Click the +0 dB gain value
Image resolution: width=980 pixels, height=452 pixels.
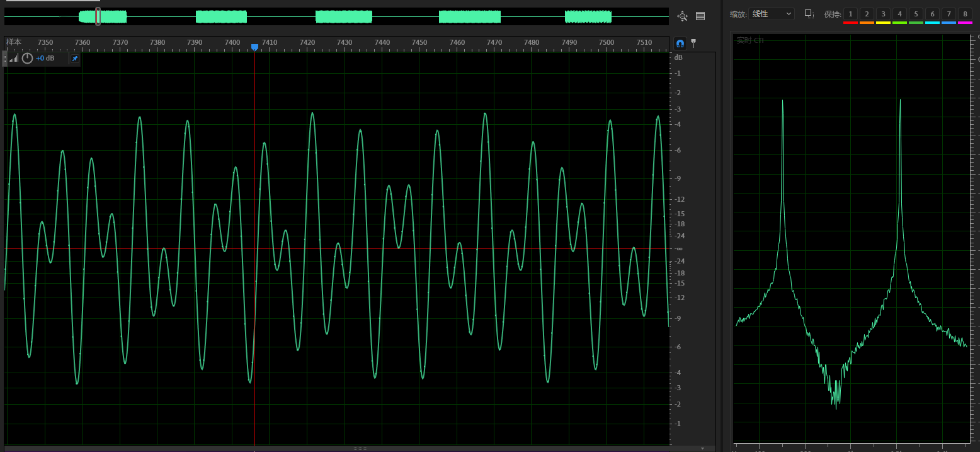pyautogui.click(x=45, y=59)
